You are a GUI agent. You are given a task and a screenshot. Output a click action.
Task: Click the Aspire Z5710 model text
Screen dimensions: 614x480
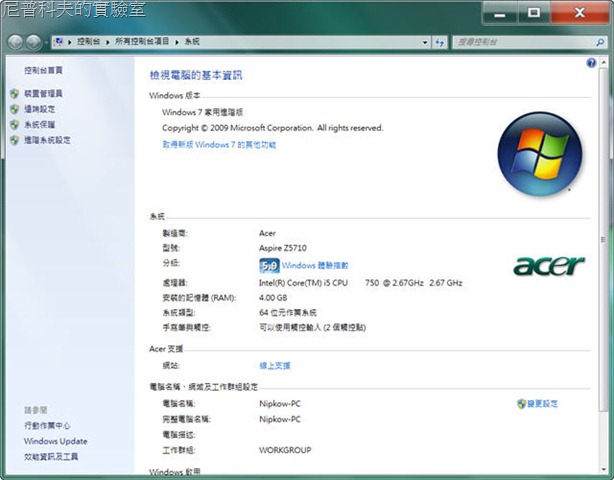[283, 248]
